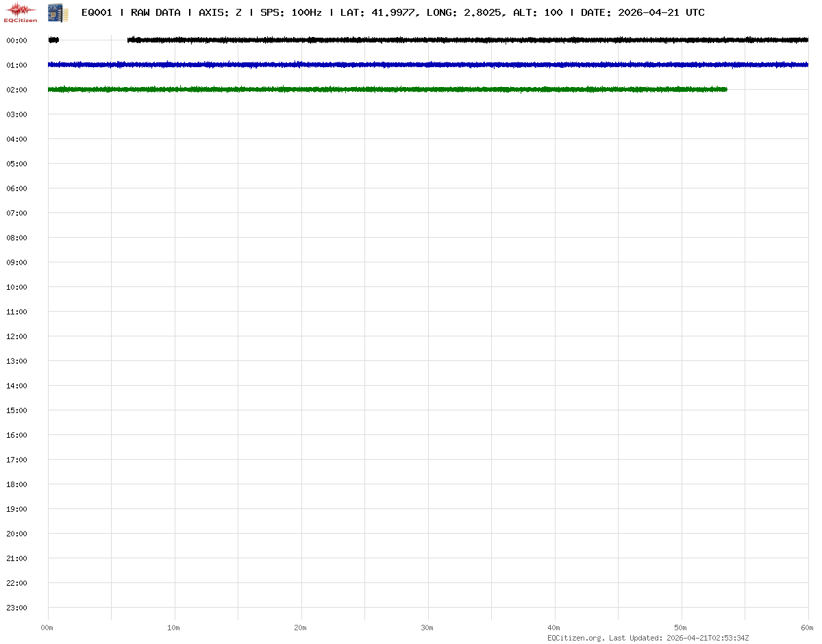This screenshot has width=822, height=644.
Task: Click the 02:00 hour row label
Action: [x=16, y=90]
